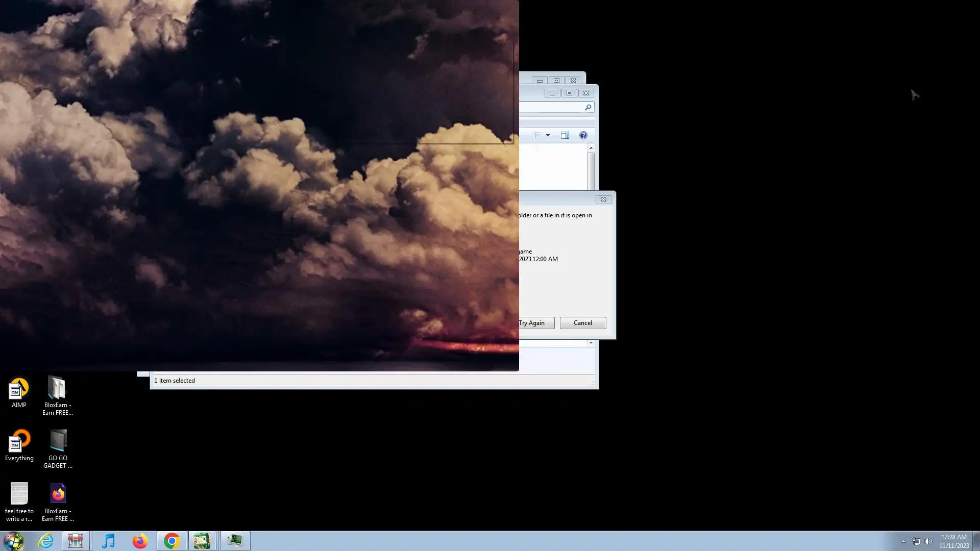The height and width of the screenshot is (551, 980).
Task: Toggle the preview pane button
Action: click(x=565, y=135)
